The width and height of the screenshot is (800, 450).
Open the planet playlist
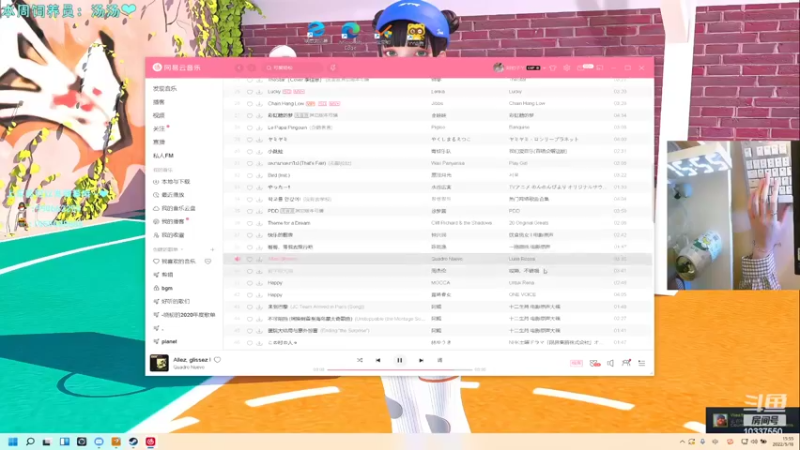(169, 341)
